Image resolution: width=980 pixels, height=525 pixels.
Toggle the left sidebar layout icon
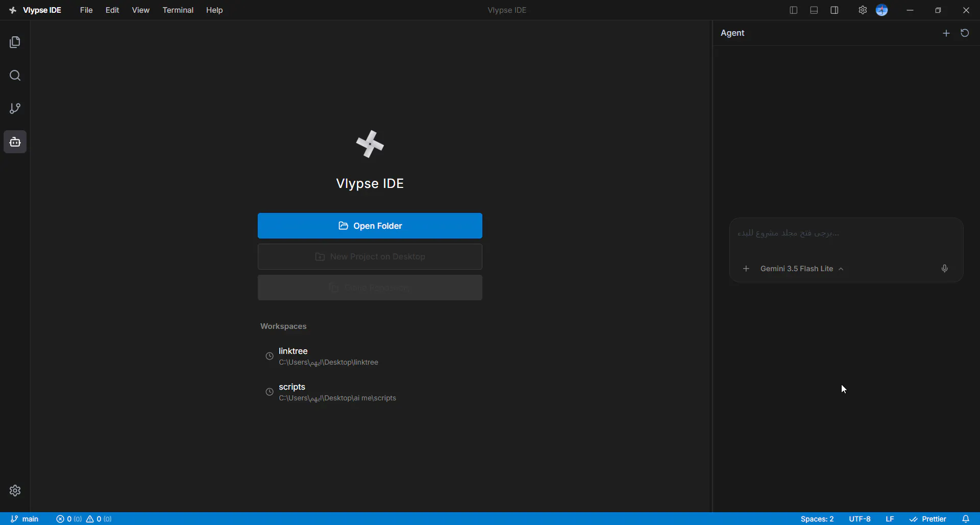(793, 10)
